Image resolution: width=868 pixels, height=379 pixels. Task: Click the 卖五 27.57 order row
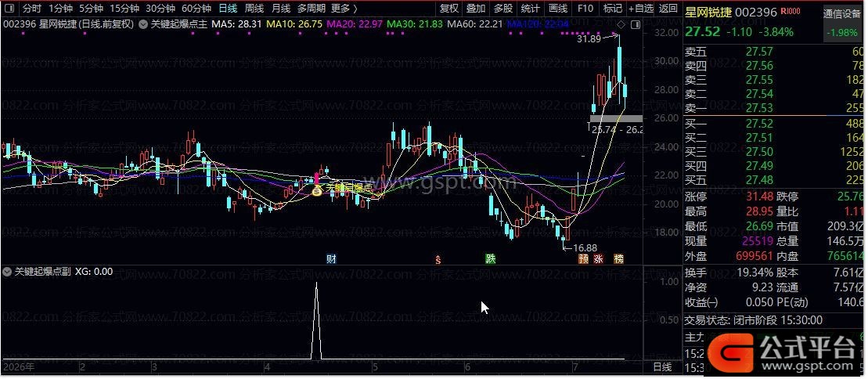(774, 52)
